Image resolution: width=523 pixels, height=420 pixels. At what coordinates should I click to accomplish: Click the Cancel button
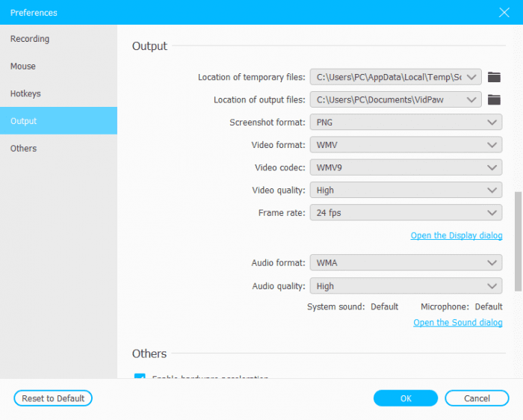point(477,398)
